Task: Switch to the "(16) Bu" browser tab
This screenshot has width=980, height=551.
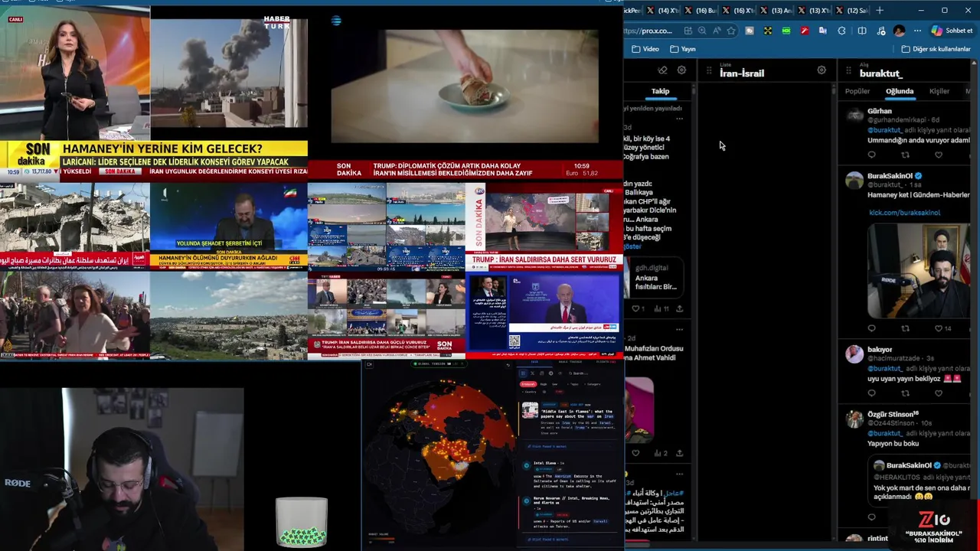Action: 701,10
